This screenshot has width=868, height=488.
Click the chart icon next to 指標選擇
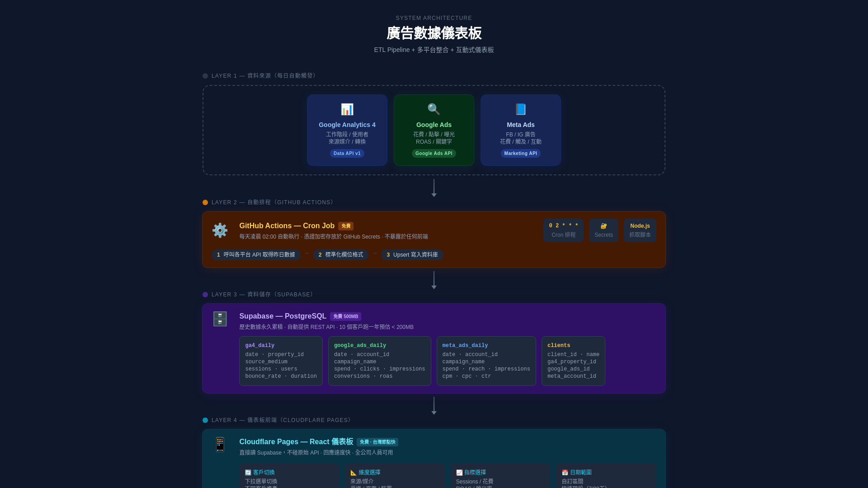tap(459, 473)
